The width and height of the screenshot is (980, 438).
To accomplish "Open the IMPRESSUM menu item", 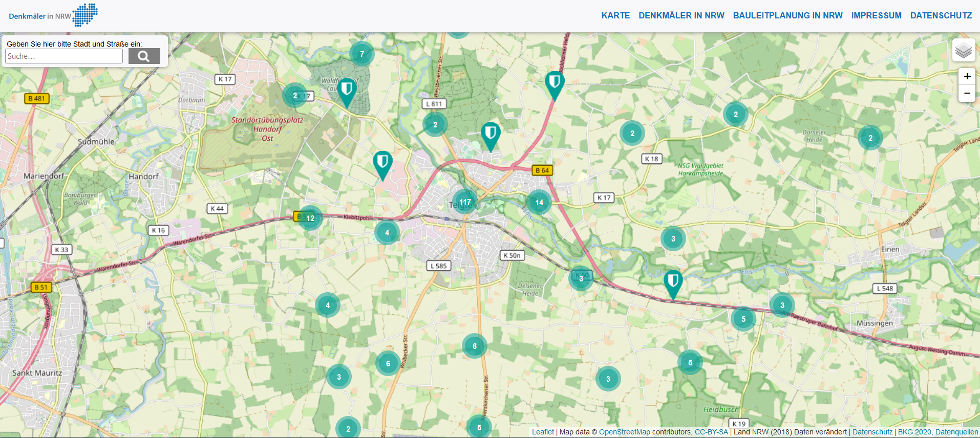I will (x=876, y=15).
